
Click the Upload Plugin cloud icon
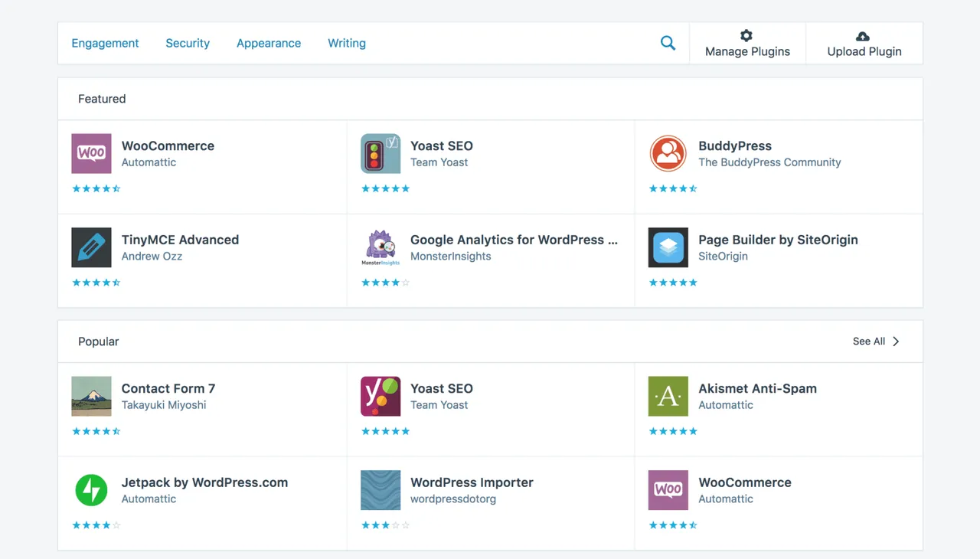coord(863,36)
